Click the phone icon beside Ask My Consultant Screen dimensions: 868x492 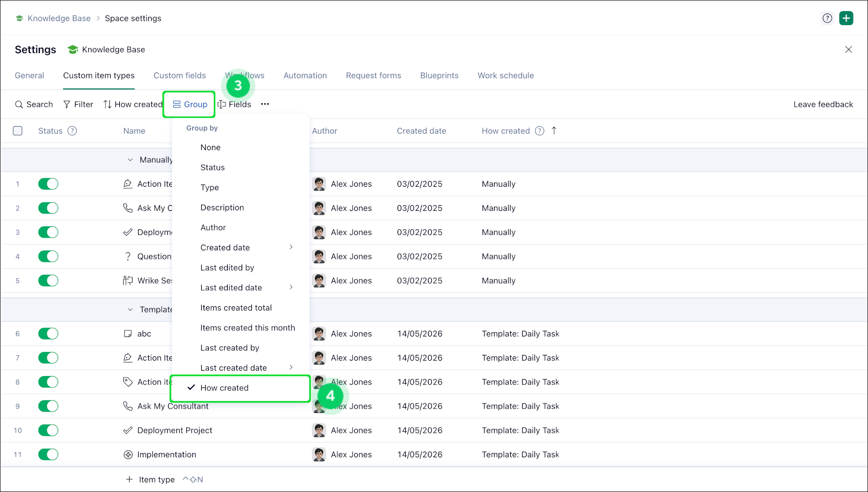pos(128,406)
